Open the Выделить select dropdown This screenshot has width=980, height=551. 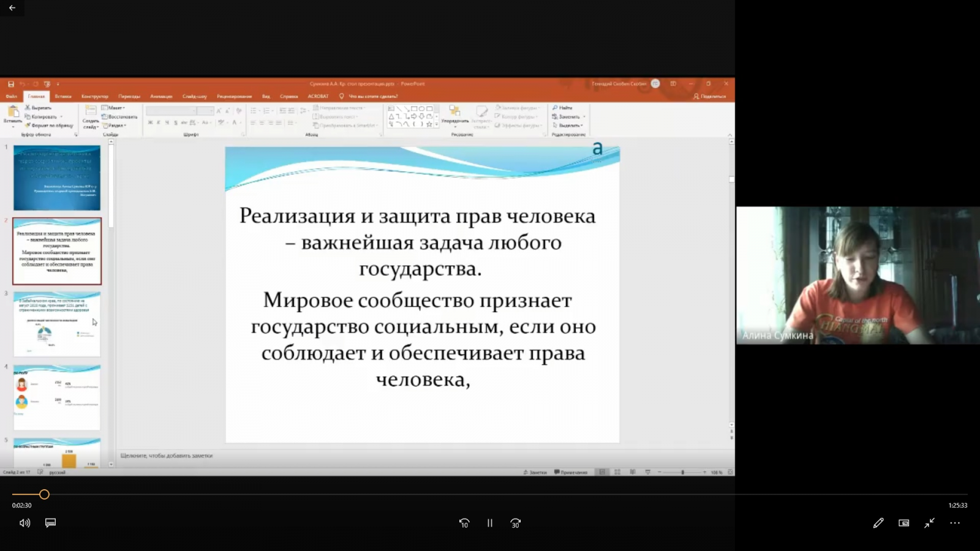(x=568, y=125)
